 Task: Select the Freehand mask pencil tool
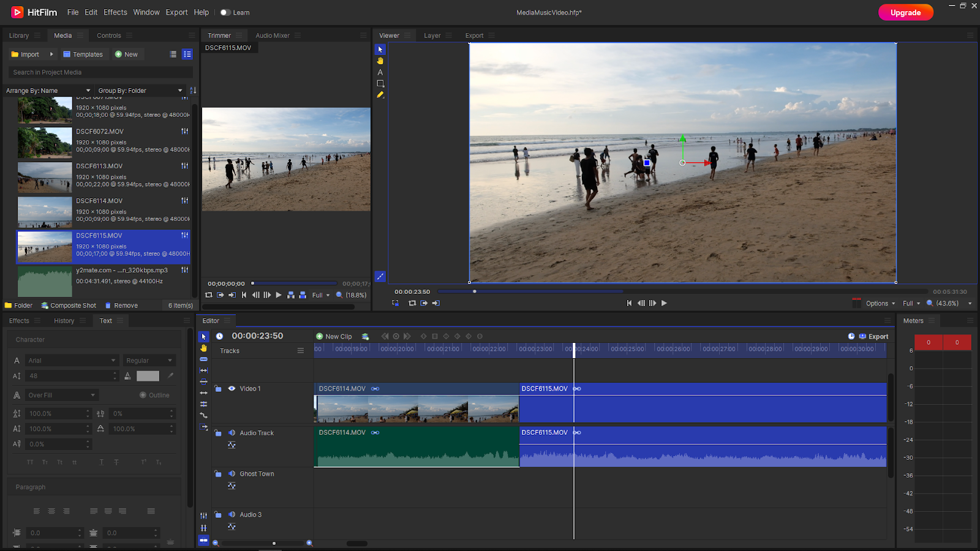point(380,95)
